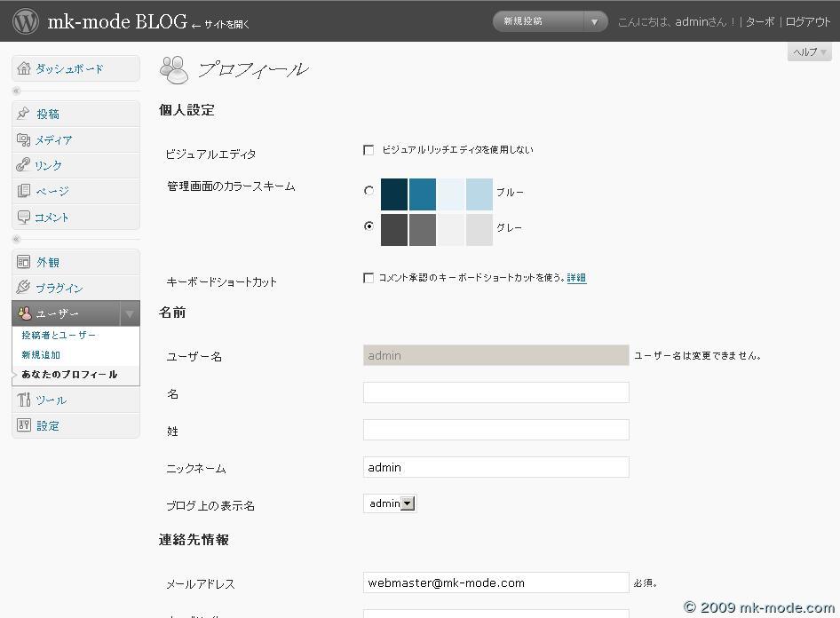Image resolution: width=840 pixels, height=618 pixels.
Task: Open the Dashboard via its house icon
Action: pos(24,68)
